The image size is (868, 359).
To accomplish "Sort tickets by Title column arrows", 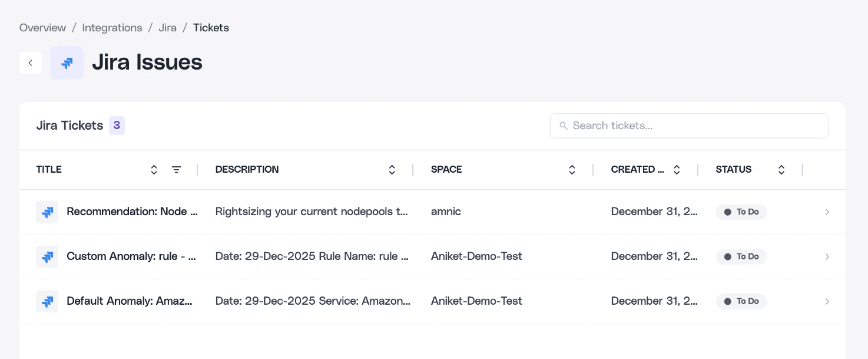I will click(x=154, y=170).
